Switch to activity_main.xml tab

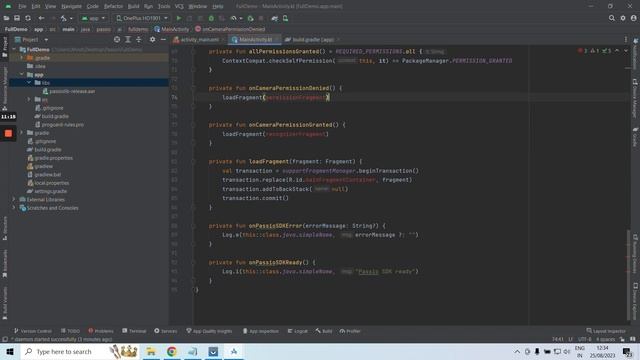(197, 40)
